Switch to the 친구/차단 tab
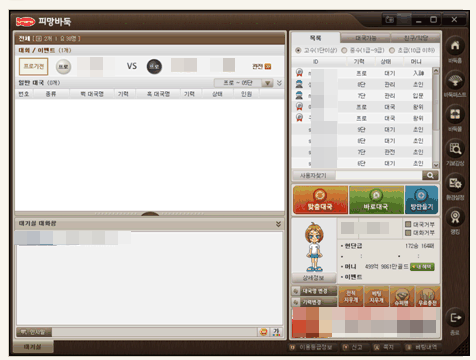The image size is (476, 360). (x=416, y=38)
